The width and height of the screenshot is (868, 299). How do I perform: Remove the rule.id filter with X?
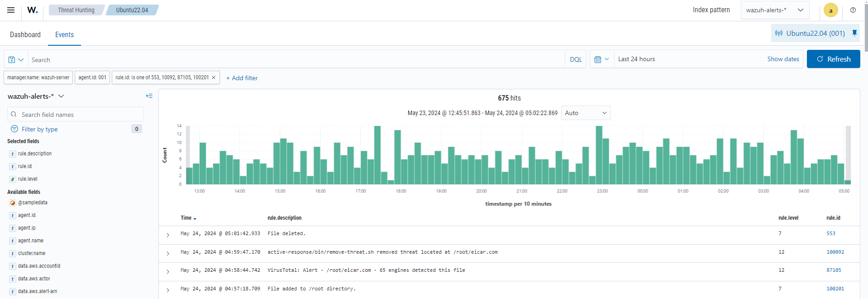(x=214, y=77)
